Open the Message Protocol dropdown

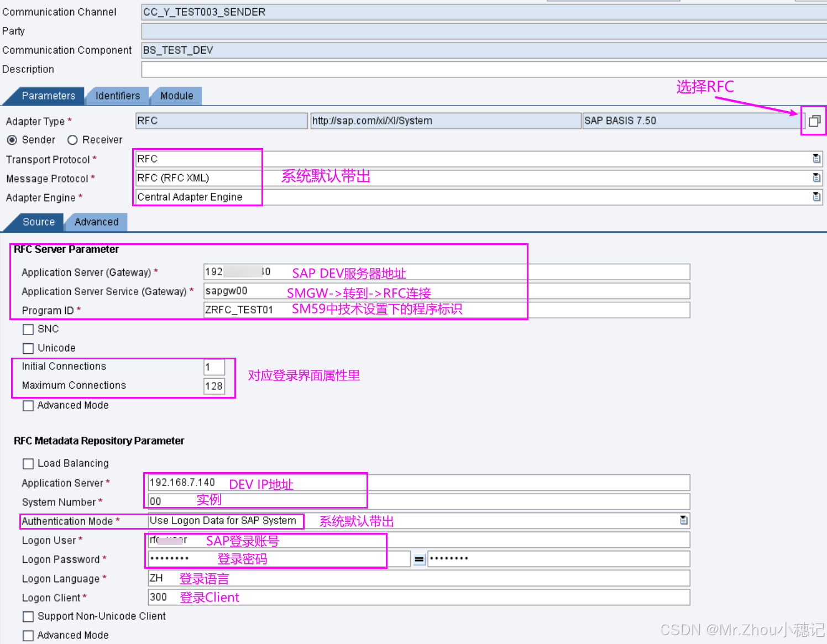[816, 177]
